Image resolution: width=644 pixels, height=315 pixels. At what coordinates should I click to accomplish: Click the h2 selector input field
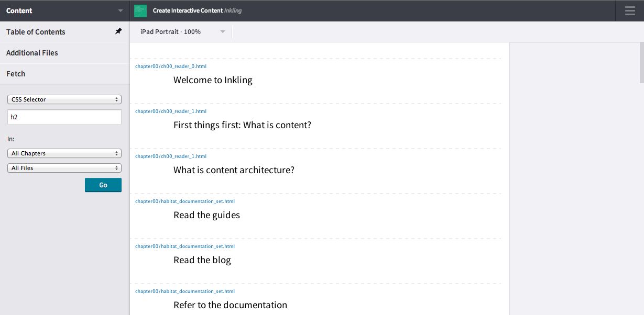pyautogui.click(x=64, y=117)
